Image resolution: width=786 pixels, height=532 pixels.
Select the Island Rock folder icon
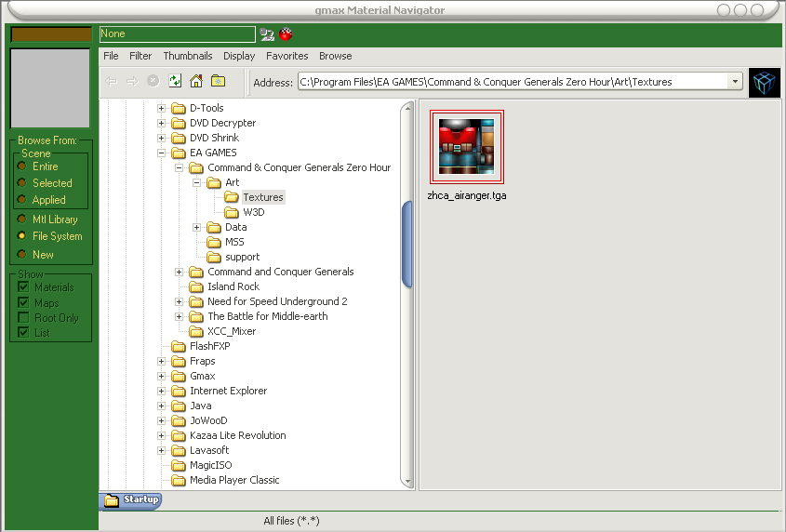click(x=196, y=286)
